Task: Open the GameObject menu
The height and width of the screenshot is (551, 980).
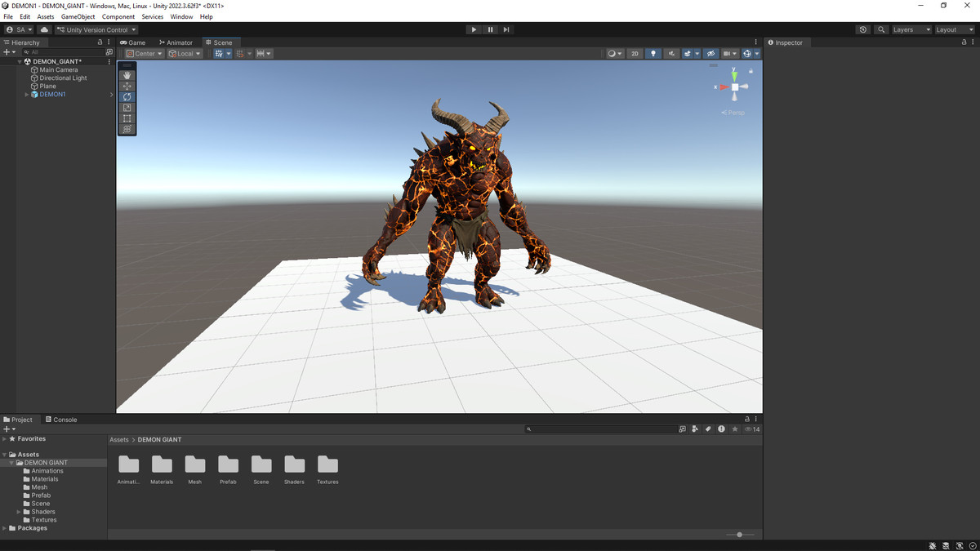Action: coord(78,16)
